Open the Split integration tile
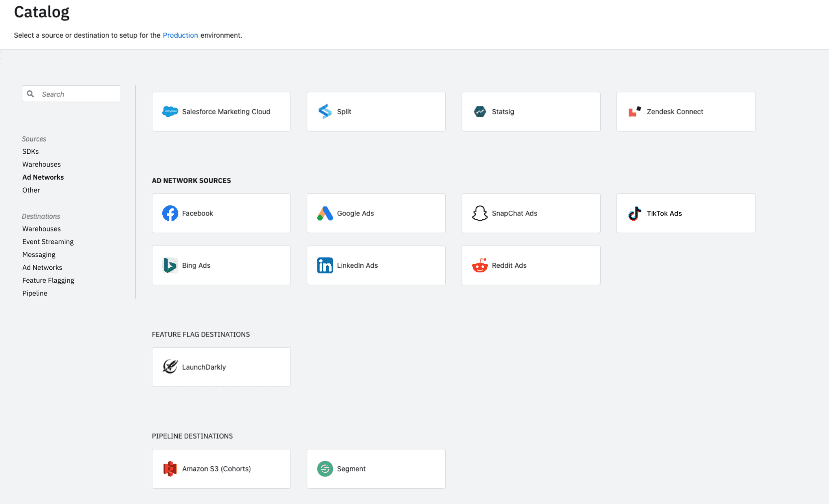This screenshot has height=504, width=829. point(376,111)
